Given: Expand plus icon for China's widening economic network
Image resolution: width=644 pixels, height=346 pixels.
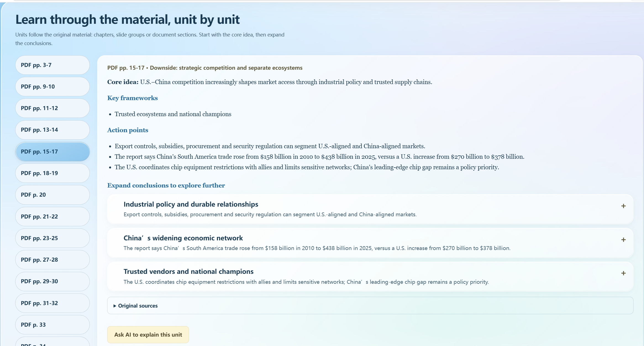Looking at the screenshot, I should coord(623,240).
